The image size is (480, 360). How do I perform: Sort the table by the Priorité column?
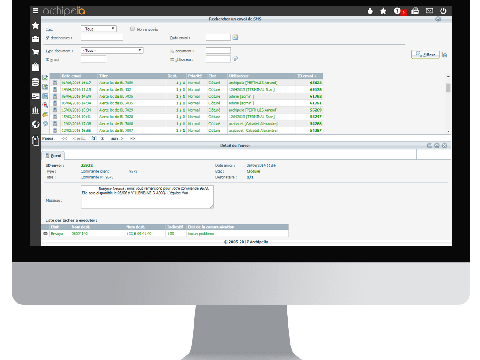pyautogui.click(x=196, y=76)
